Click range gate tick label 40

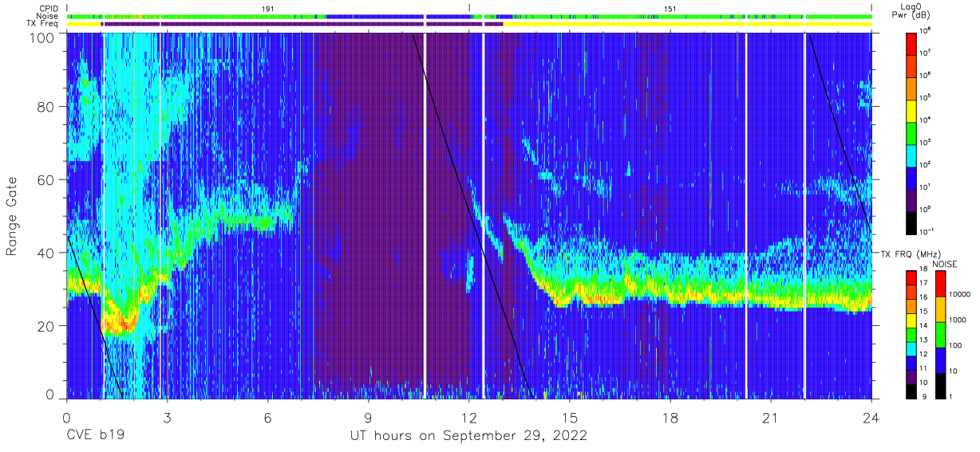(x=45, y=253)
